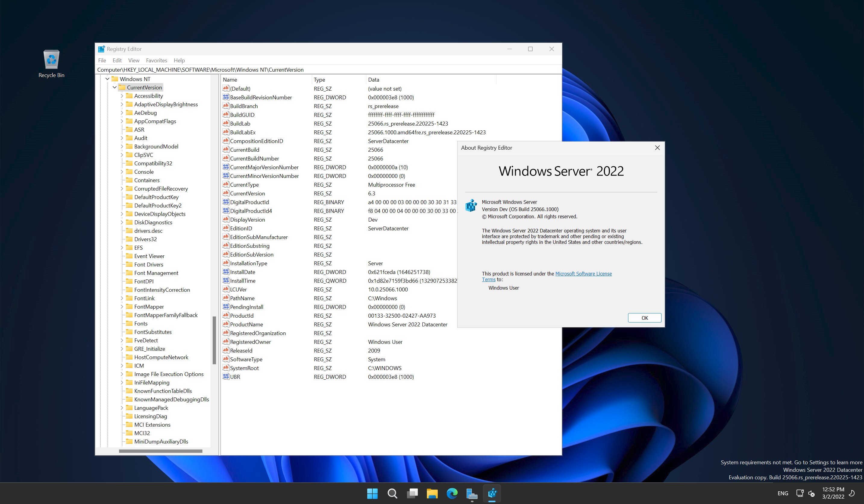The width and height of the screenshot is (864, 504).
Task: Click the BuildLabEx value icon
Action: pyautogui.click(x=226, y=132)
